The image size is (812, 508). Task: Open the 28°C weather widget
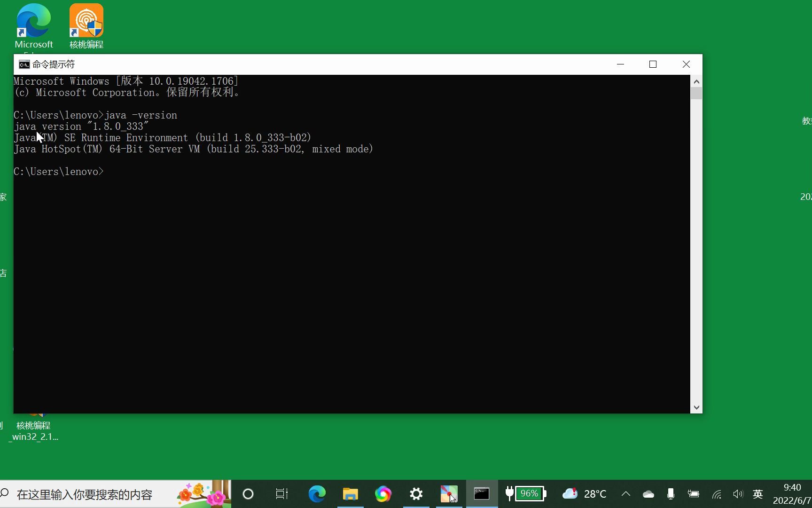(x=585, y=494)
